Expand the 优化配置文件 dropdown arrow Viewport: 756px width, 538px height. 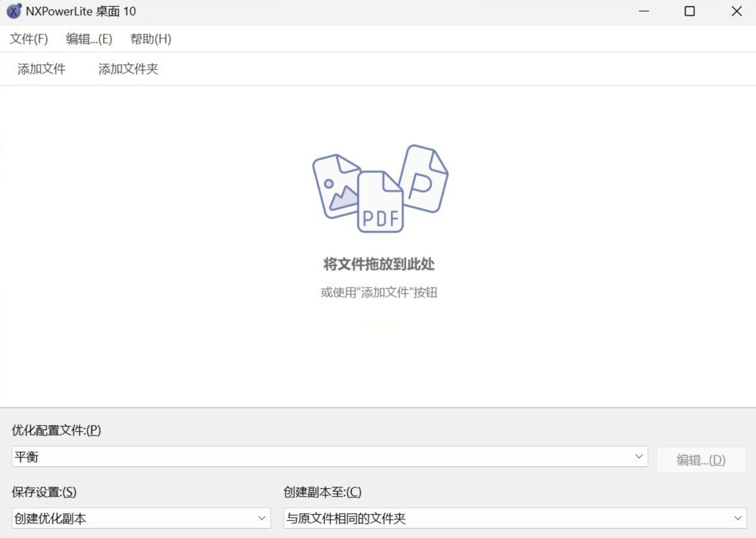point(639,456)
